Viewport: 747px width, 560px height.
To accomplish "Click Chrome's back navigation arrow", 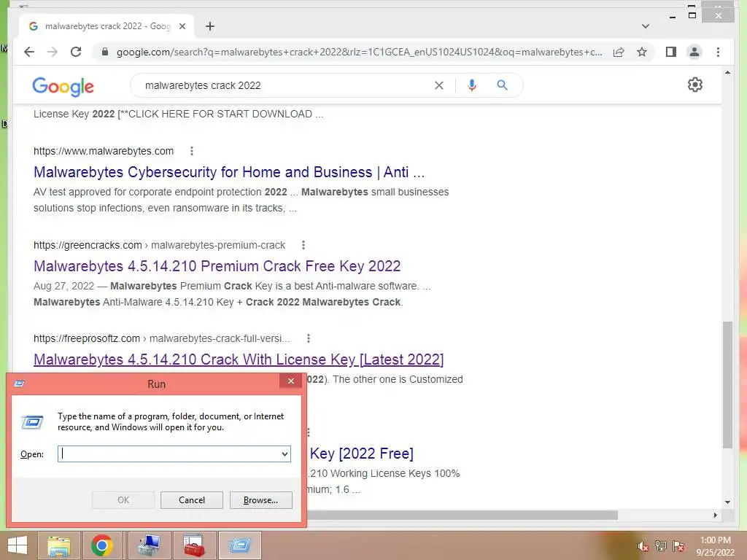I will (29, 52).
